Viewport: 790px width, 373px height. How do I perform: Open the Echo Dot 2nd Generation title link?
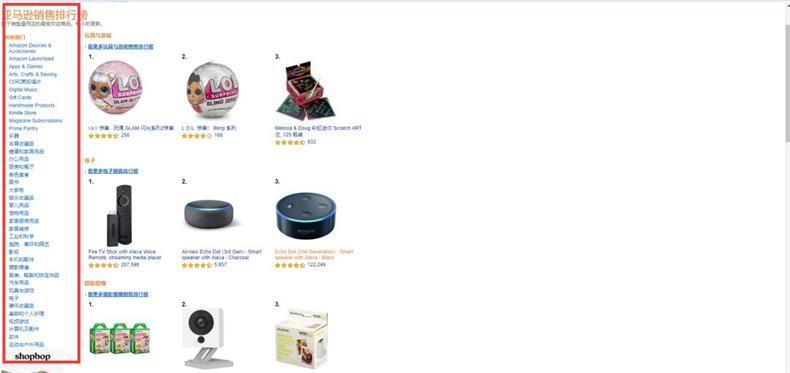(314, 255)
